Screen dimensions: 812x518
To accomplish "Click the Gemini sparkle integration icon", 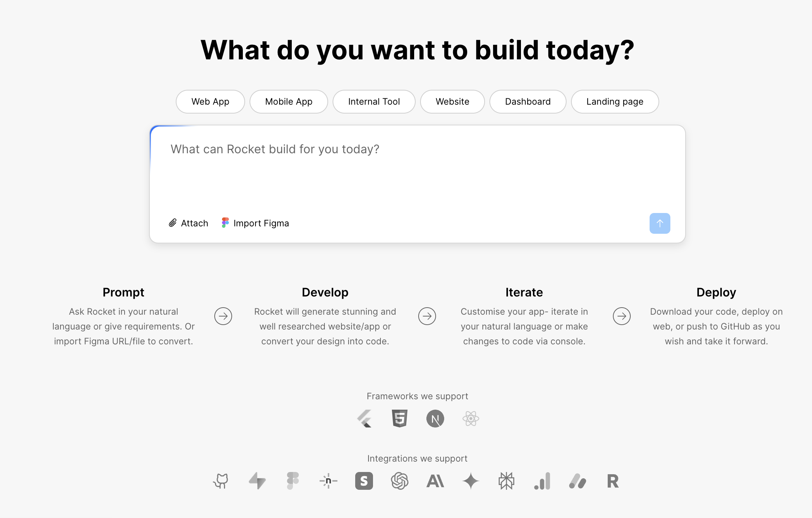I will pyautogui.click(x=471, y=481).
